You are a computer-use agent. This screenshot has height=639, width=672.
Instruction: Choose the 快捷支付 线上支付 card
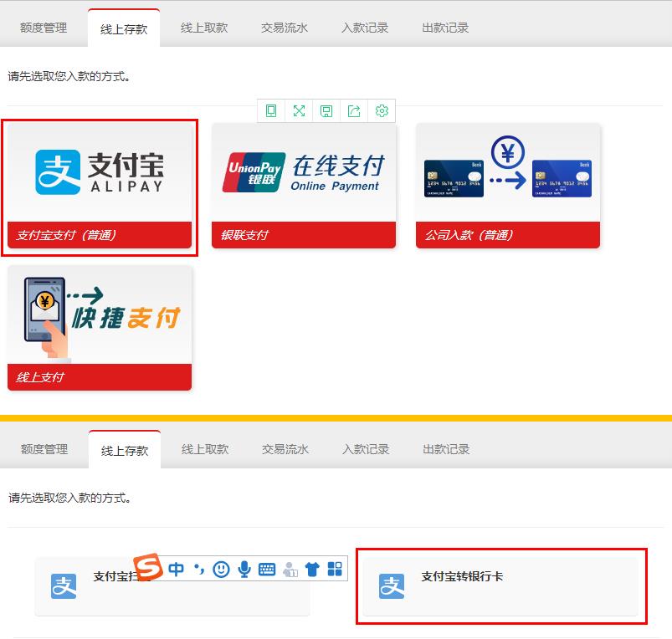coord(100,328)
